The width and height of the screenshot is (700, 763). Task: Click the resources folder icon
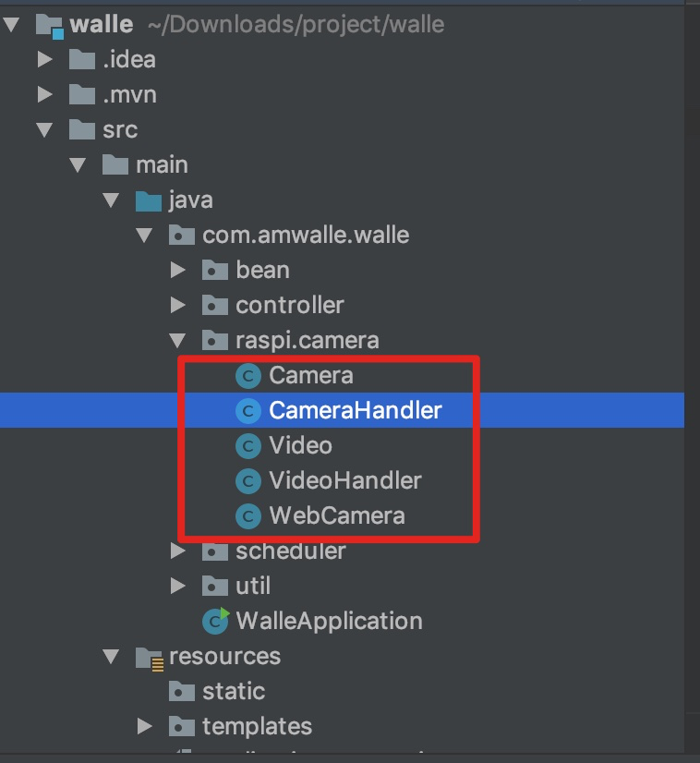tap(148, 657)
